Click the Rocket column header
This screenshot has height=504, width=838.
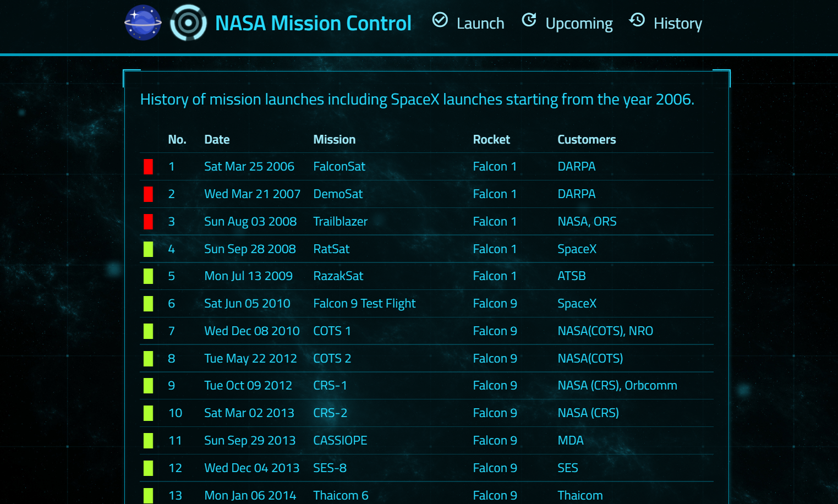491,139
